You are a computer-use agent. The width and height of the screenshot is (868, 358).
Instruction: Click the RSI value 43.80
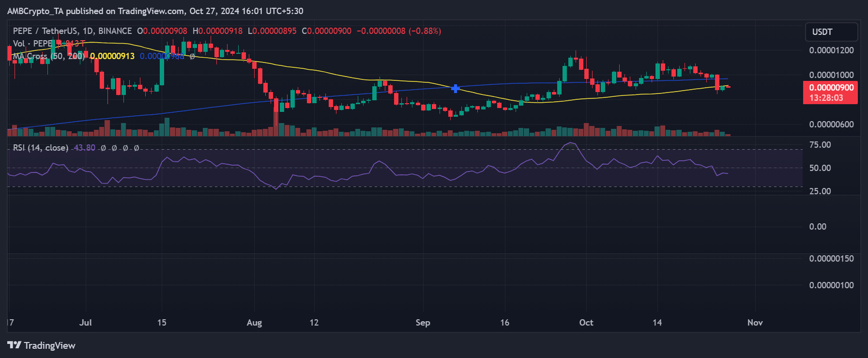pyautogui.click(x=84, y=148)
